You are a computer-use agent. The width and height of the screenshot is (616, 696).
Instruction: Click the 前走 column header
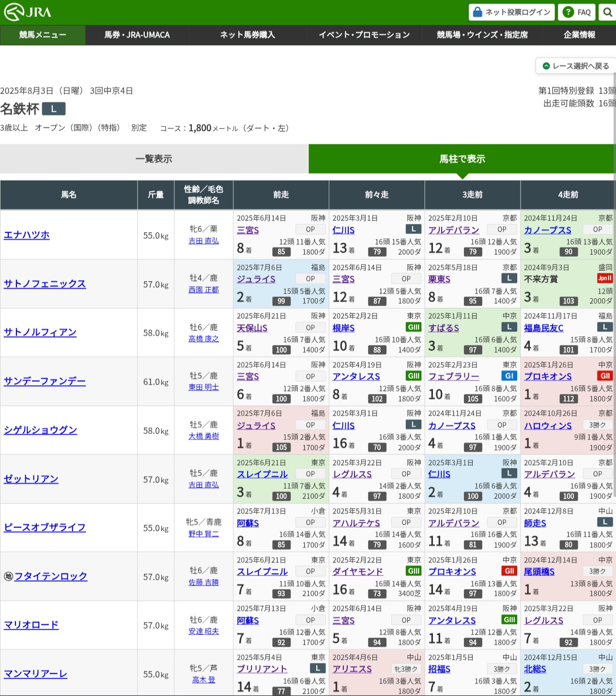point(281,195)
